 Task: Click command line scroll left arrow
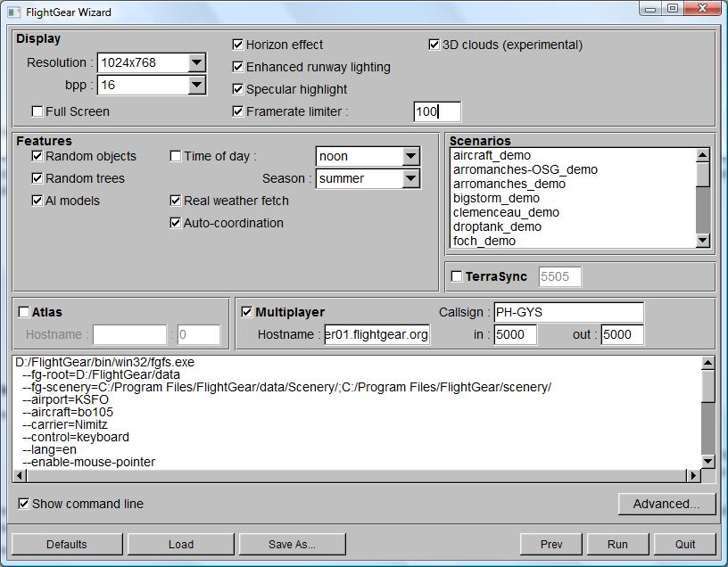[21, 475]
